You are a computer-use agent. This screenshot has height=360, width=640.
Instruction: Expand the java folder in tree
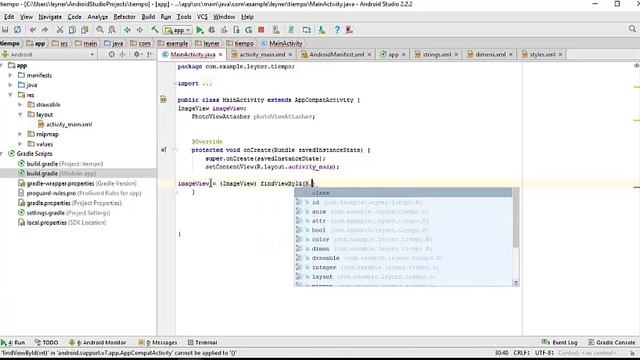(11, 85)
